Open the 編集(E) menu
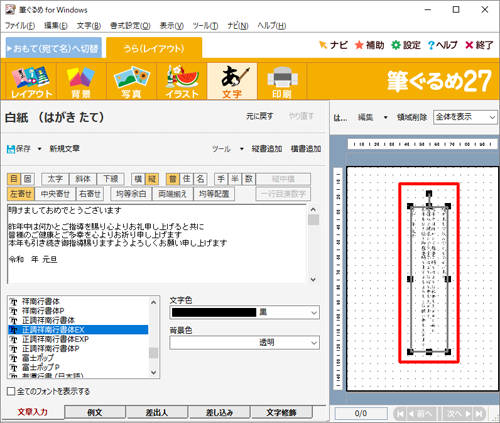 point(56,26)
